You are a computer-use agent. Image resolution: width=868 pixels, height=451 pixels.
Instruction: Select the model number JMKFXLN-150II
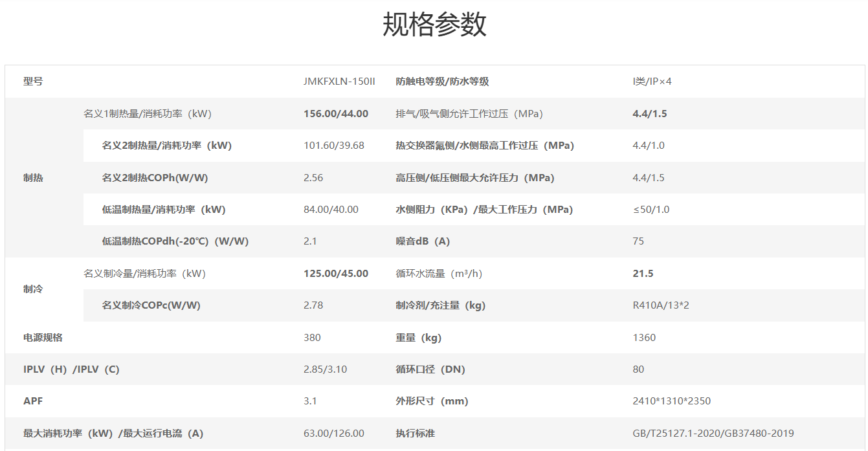click(x=339, y=82)
